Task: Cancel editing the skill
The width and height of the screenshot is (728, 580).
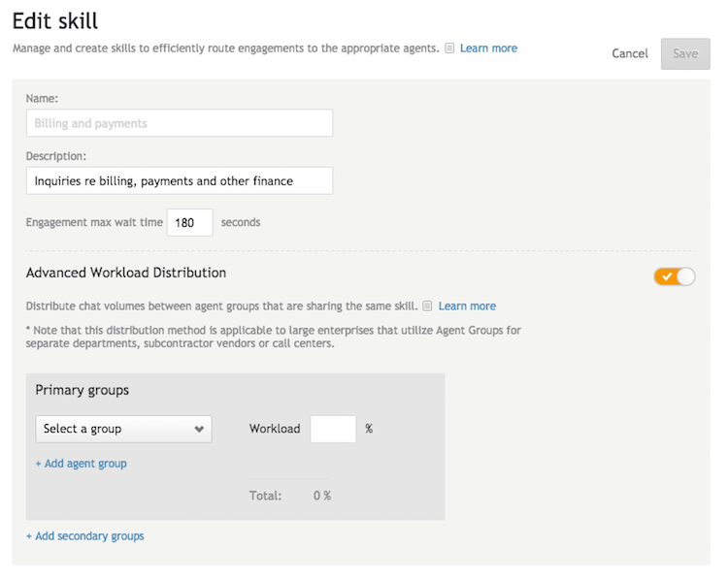Action: tap(630, 53)
